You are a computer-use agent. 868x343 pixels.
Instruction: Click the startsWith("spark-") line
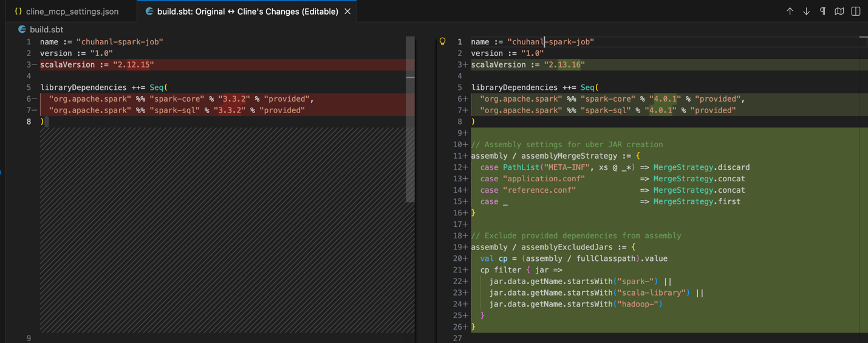(x=580, y=281)
